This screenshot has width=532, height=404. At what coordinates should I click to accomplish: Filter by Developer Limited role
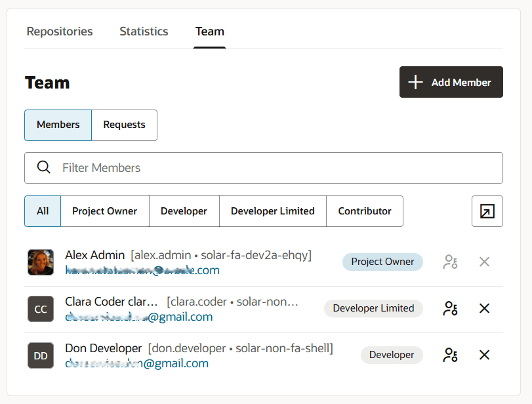(x=272, y=211)
